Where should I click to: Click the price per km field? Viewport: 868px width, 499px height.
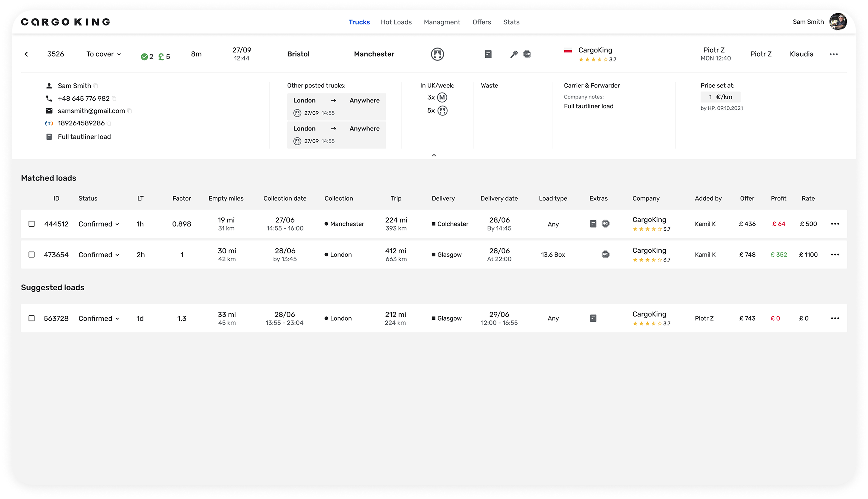tap(720, 97)
